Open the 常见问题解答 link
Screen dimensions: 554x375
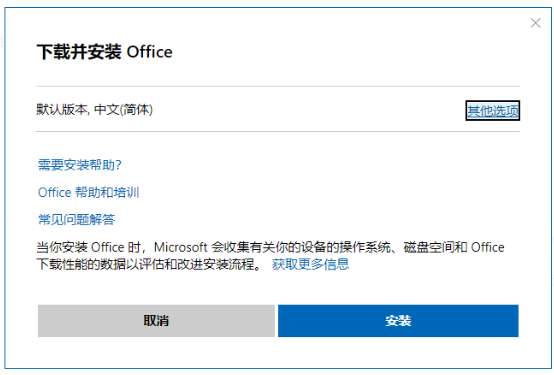(x=76, y=219)
